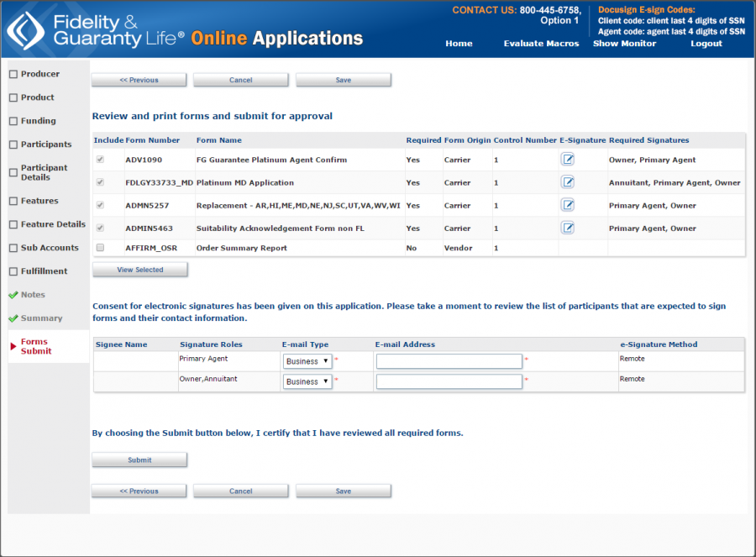Open Primary Agent e-mail type dropdown
This screenshot has width=756, height=557.
[x=307, y=361]
